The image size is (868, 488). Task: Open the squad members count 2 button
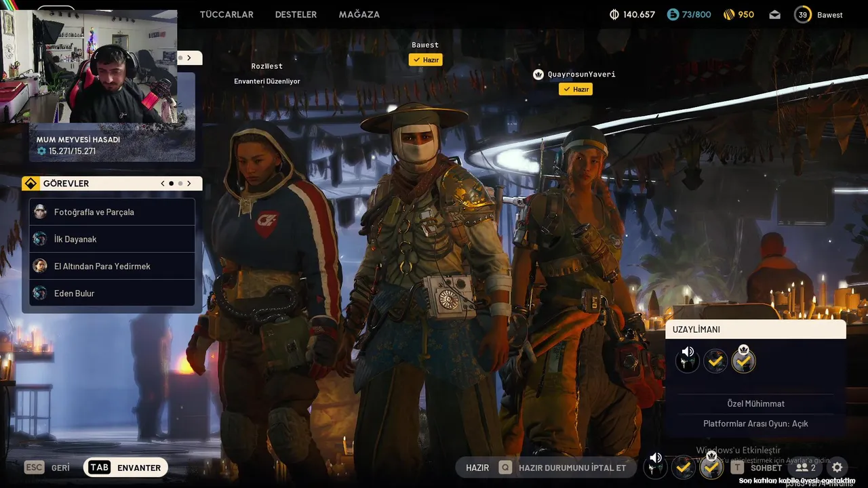806,468
